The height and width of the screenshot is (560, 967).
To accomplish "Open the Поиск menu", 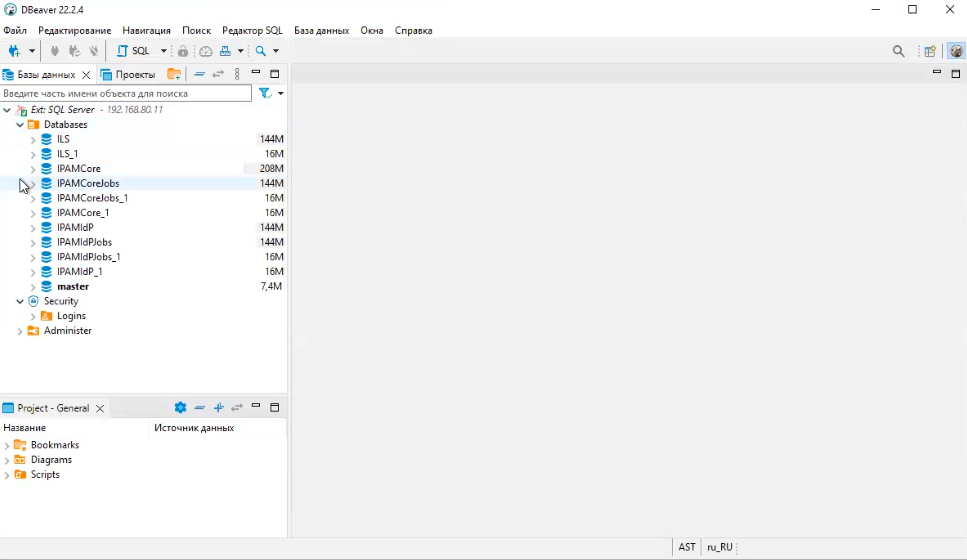I will click(196, 30).
